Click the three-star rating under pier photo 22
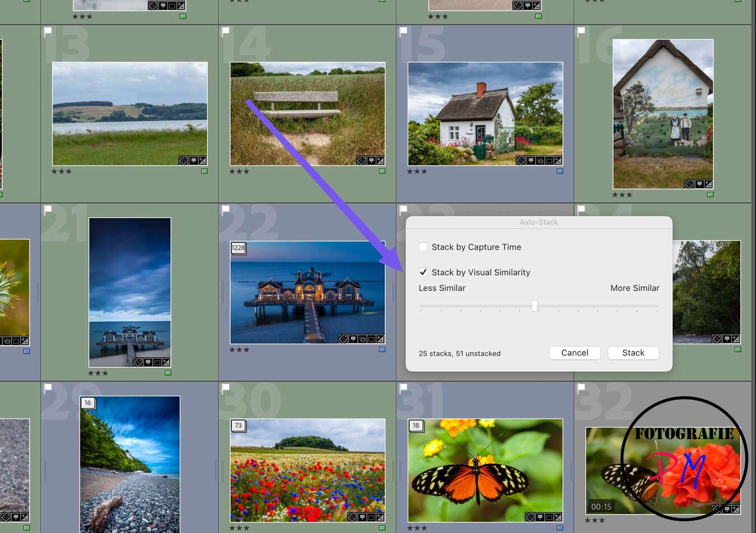The width and height of the screenshot is (756, 533). click(239, 349)
